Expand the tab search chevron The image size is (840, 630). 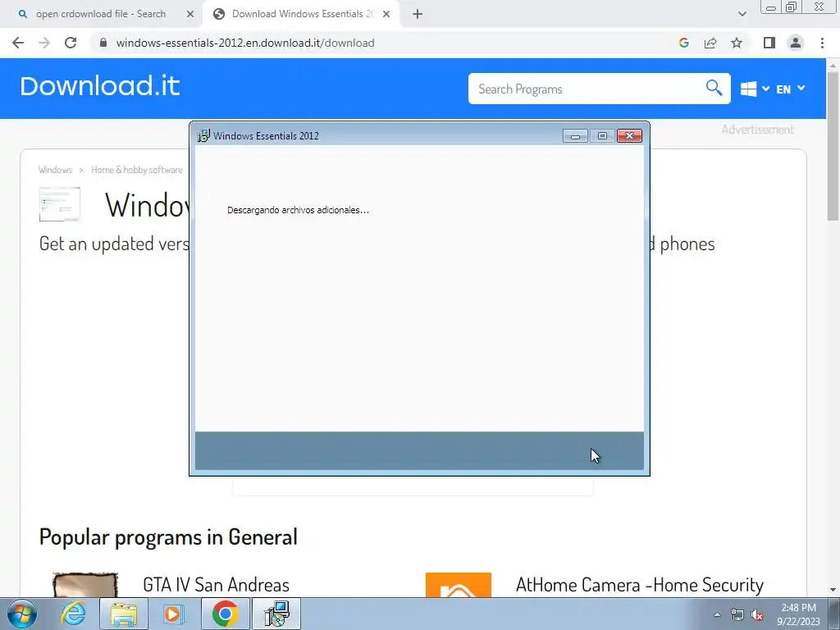coord(742,15)
